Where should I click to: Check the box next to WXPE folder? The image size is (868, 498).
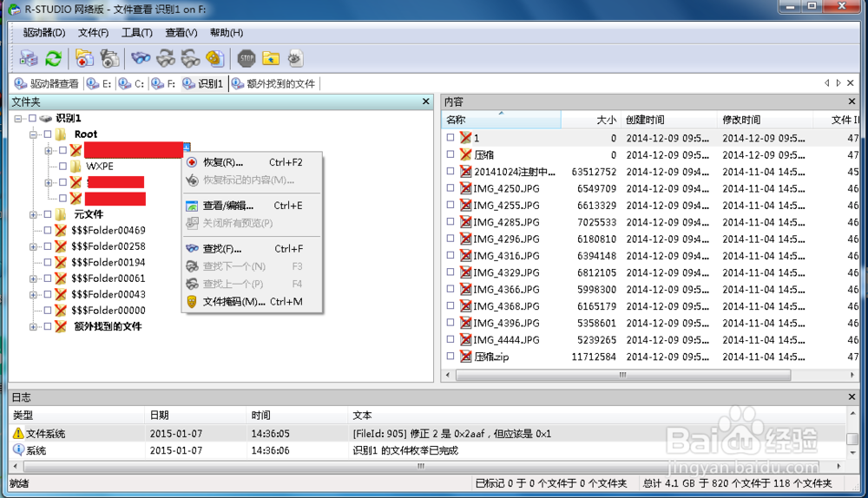coord(62,166)
